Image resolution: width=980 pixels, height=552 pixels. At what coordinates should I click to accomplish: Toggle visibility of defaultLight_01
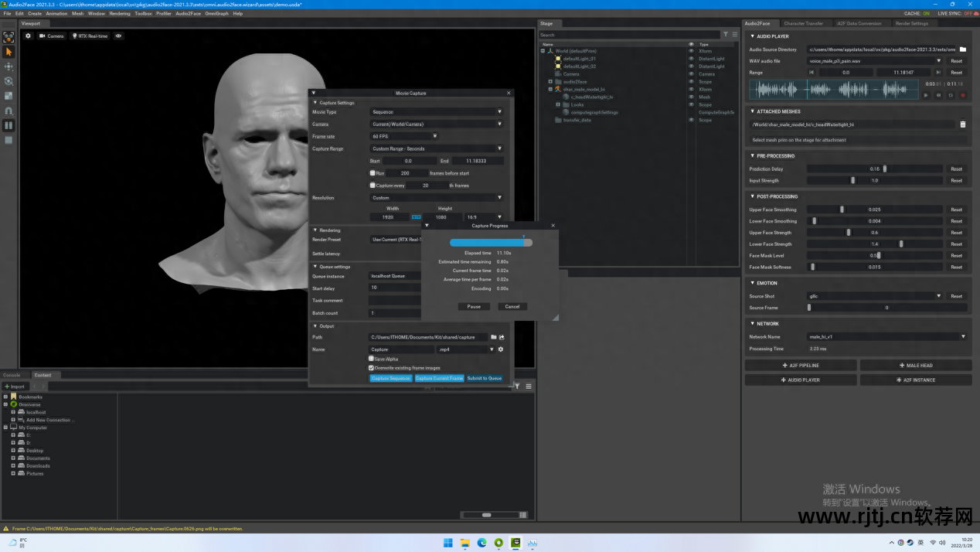[691, 59]
